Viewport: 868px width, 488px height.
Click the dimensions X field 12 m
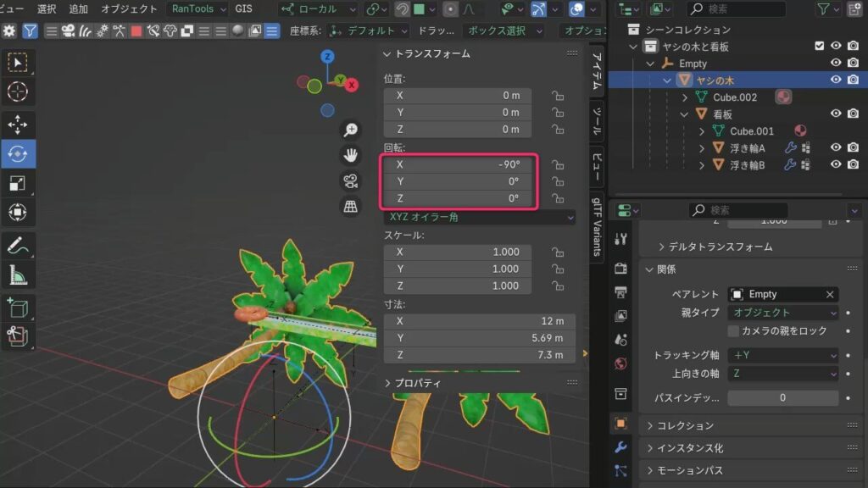[x=480, y=321]
